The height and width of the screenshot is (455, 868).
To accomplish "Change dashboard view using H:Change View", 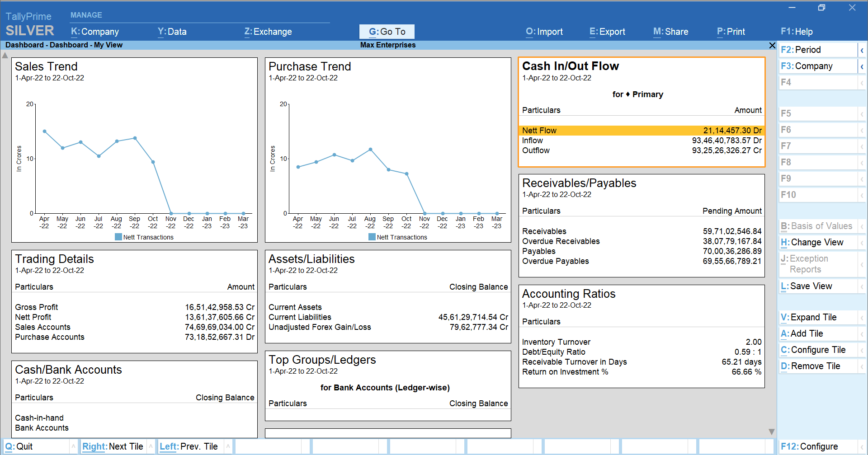I will point(813,242).
